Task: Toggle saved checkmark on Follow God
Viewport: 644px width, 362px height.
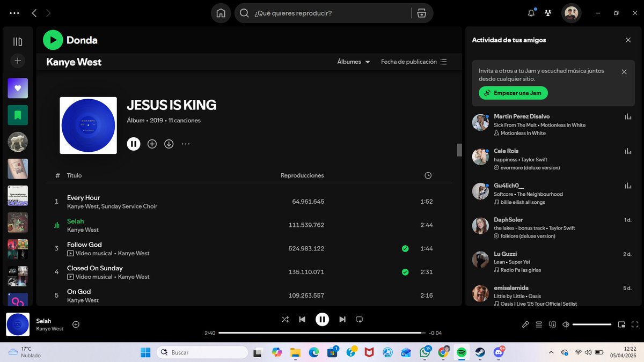Action: click(x=405, y=248)
